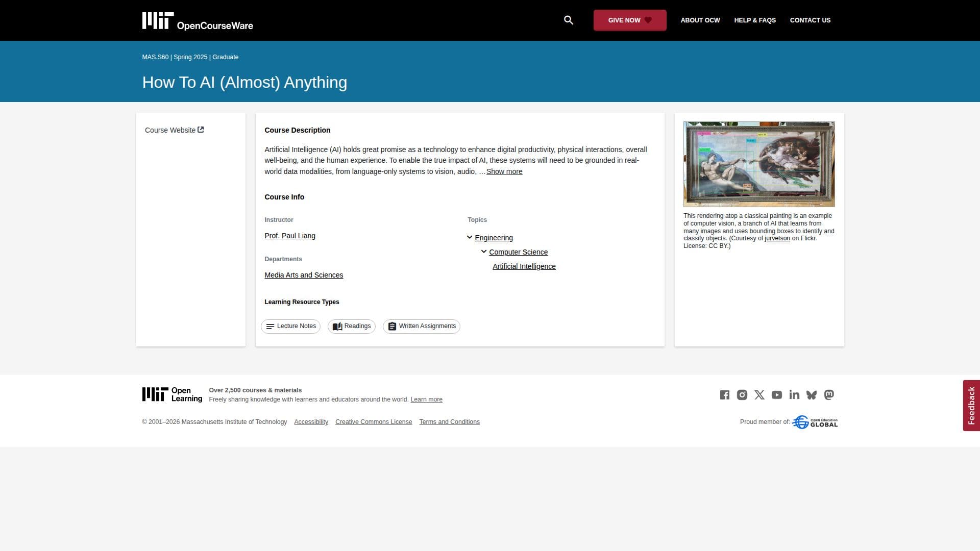Follow the jurvetson Flickr link
Viewport: 980px width, 551px height.
pyautogui.click(x=777, y=238)
